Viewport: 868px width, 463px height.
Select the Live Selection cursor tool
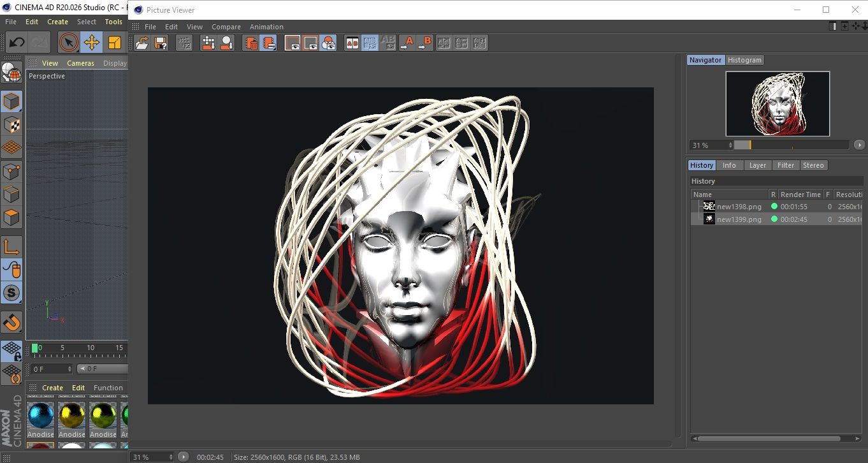[68, 43]
